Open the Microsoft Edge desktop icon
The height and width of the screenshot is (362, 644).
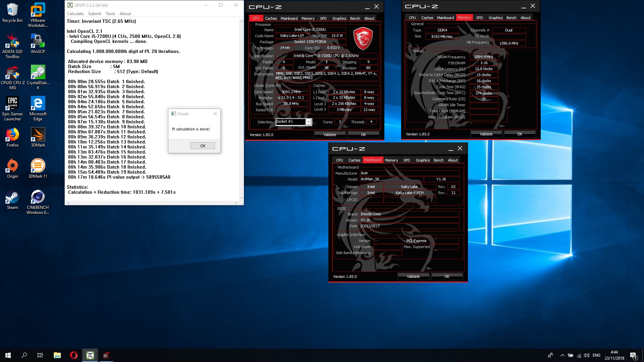(x=38, y=109)
